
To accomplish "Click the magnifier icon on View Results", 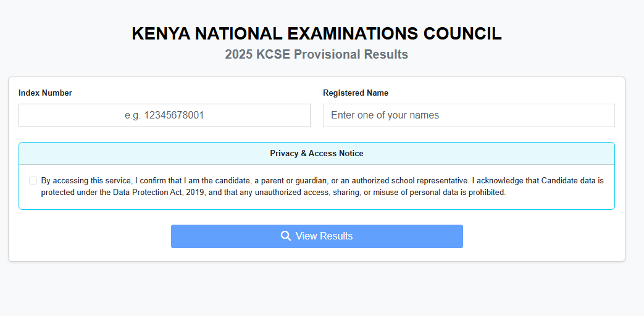I will (285, 236).
